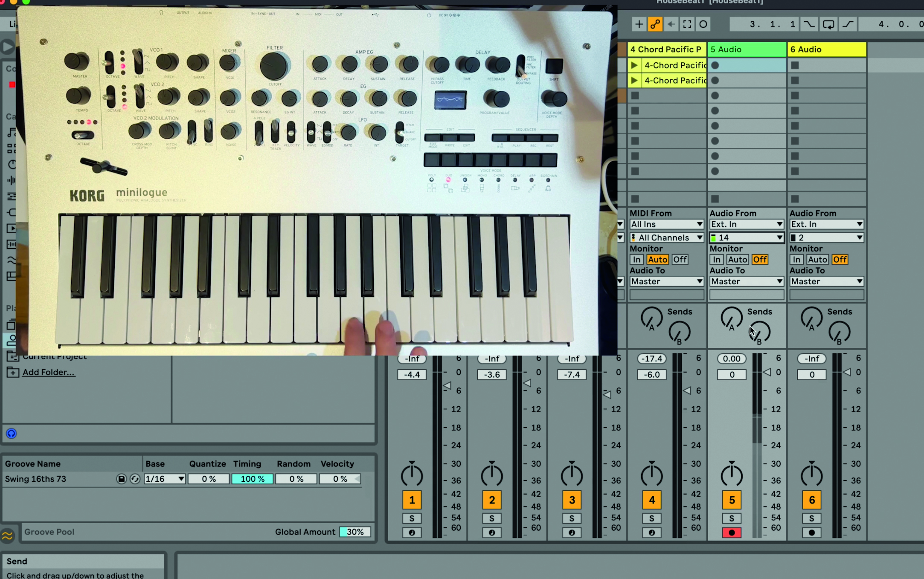The height and width of the screenshot is (579, 924).
Task: Click the Add Folder... link
Action: point(49,372)
